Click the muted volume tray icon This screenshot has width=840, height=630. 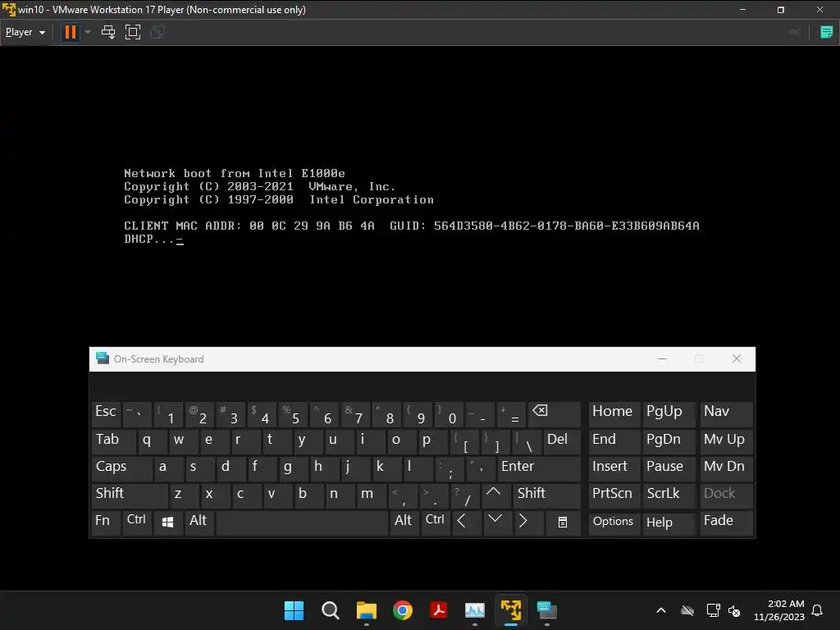tap(734, 610)
